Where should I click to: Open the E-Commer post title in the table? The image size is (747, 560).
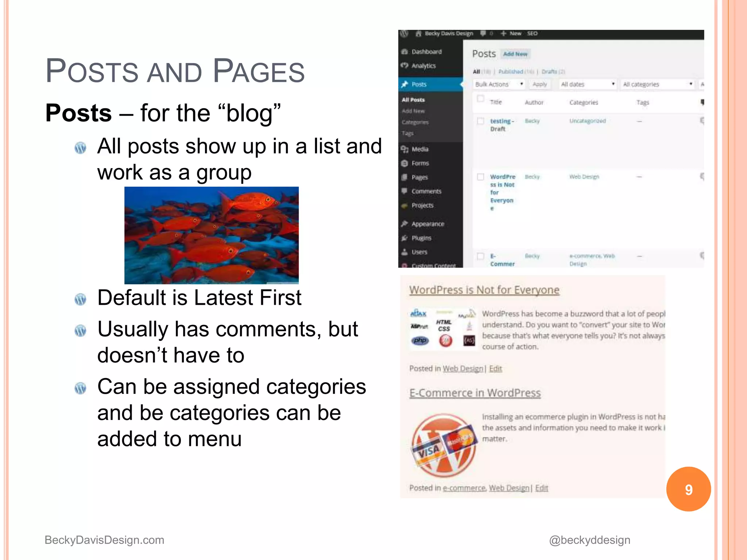[x=502, y=260]
